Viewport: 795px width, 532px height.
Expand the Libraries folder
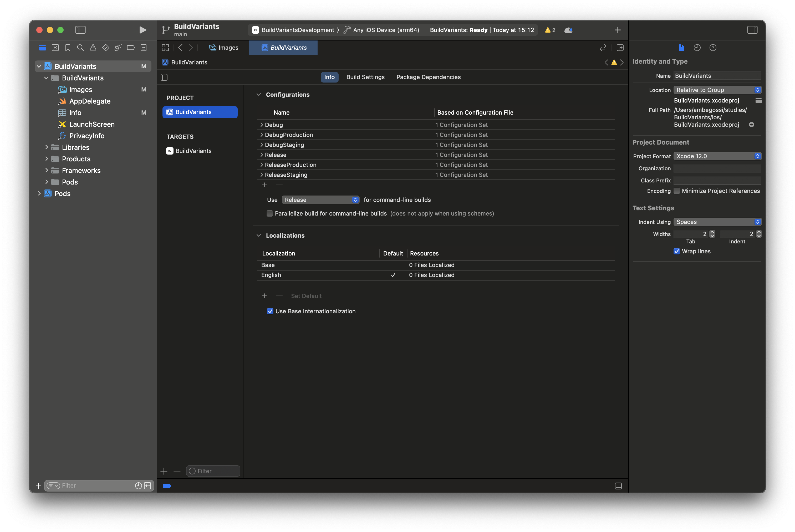(x=47, y=147)
